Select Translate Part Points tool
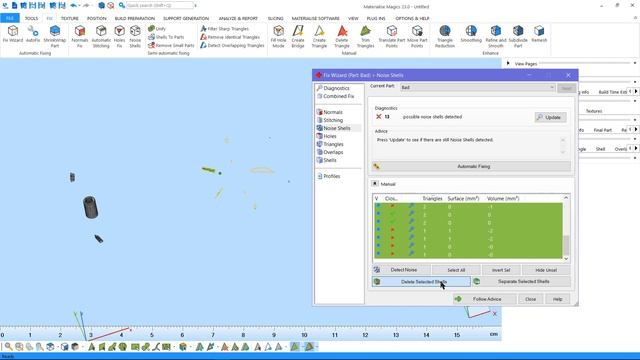This screenshot has width=640, height=360. tap(392, 36)
